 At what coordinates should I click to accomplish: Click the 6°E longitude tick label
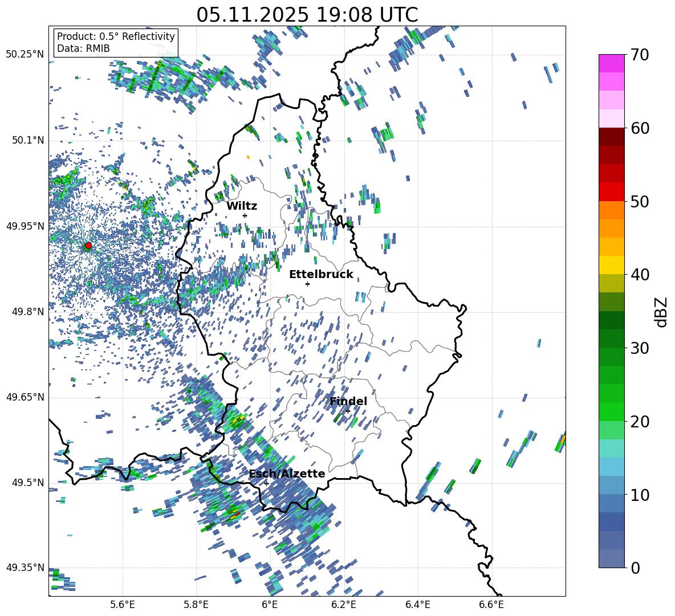pos(270,605)
